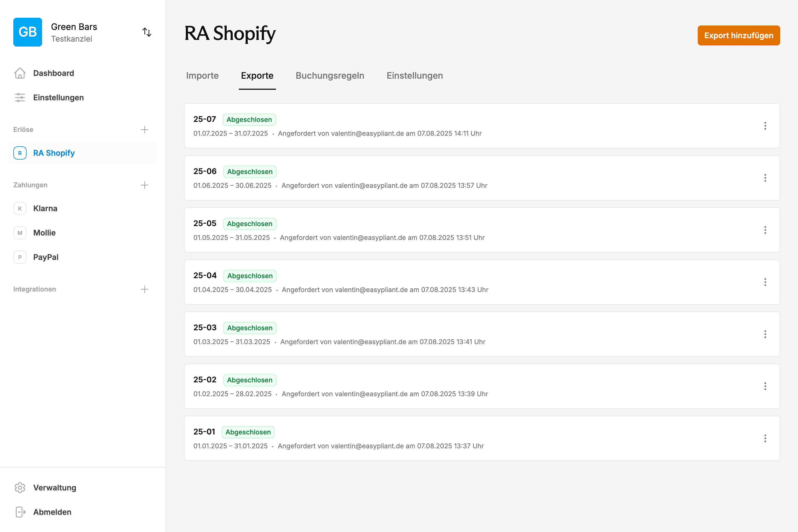Open the kebab menu for export 25-01
The width and height of the screenshot is (798, 532).
765,438
